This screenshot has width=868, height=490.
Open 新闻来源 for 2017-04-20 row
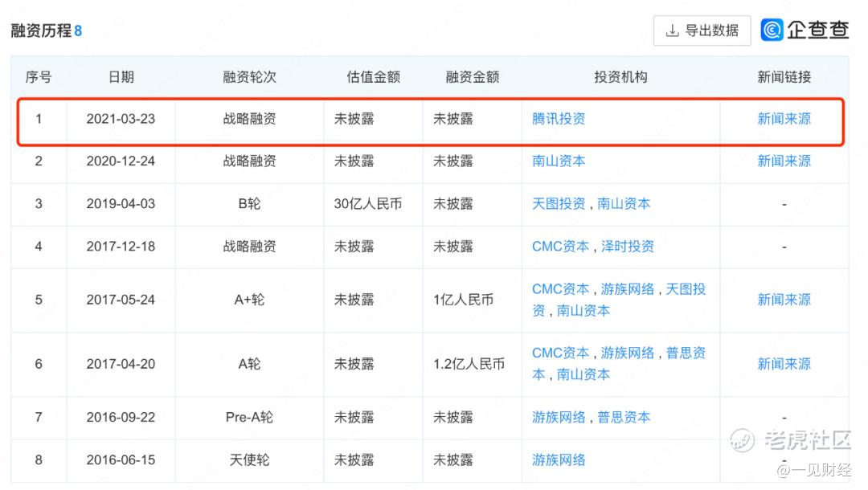click(x=784, y=364)
